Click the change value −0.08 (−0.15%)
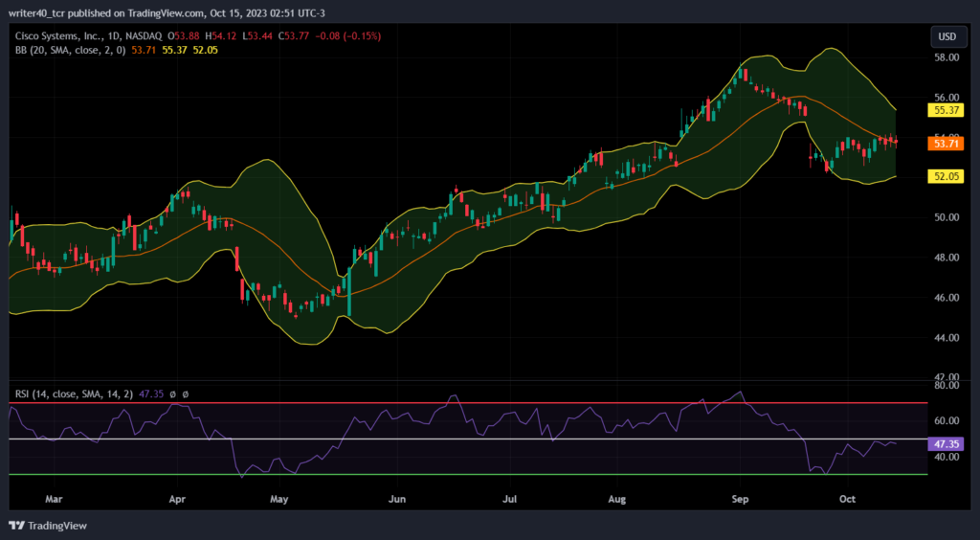 click(347, 37)
